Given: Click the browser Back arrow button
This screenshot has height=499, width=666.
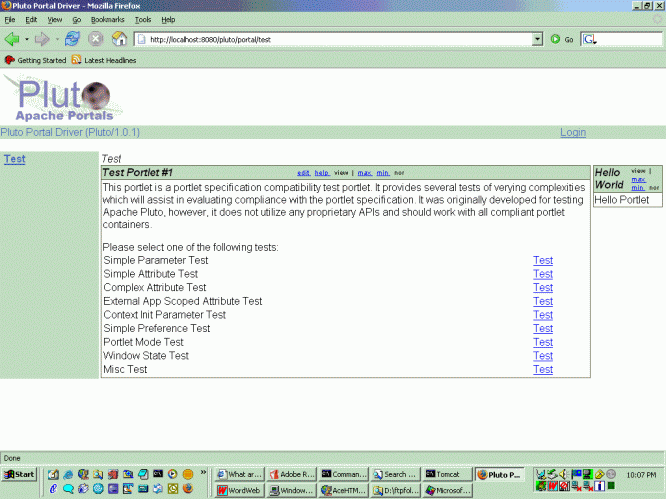Looking at the screenshot, I should [x=12, y=39].
